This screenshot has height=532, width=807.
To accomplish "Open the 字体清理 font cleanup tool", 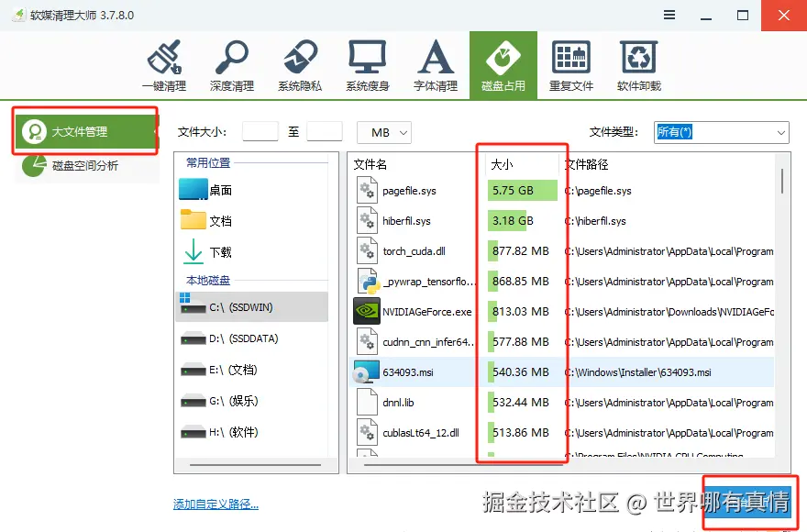I will pos(436,65).
